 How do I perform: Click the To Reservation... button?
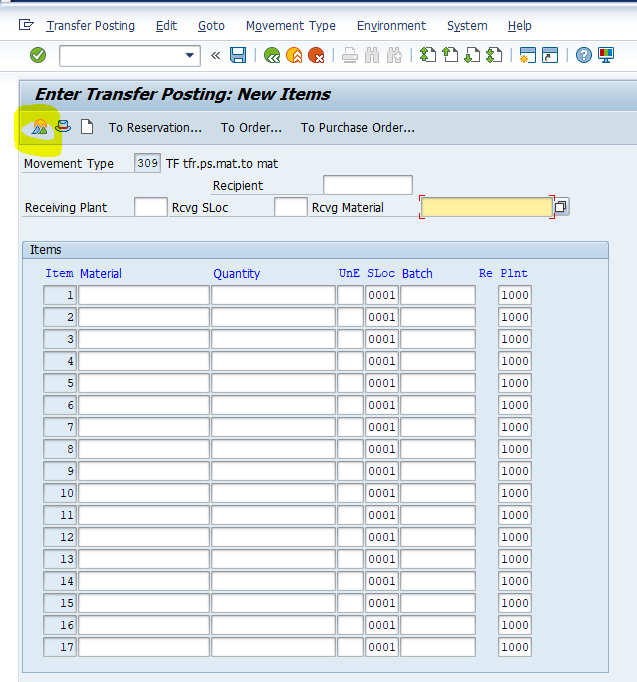click(x=155, y=127)
